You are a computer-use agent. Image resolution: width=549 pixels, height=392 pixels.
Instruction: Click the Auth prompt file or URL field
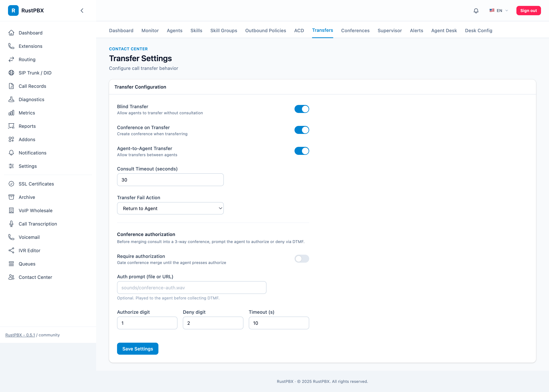click(x=192, y=287)
